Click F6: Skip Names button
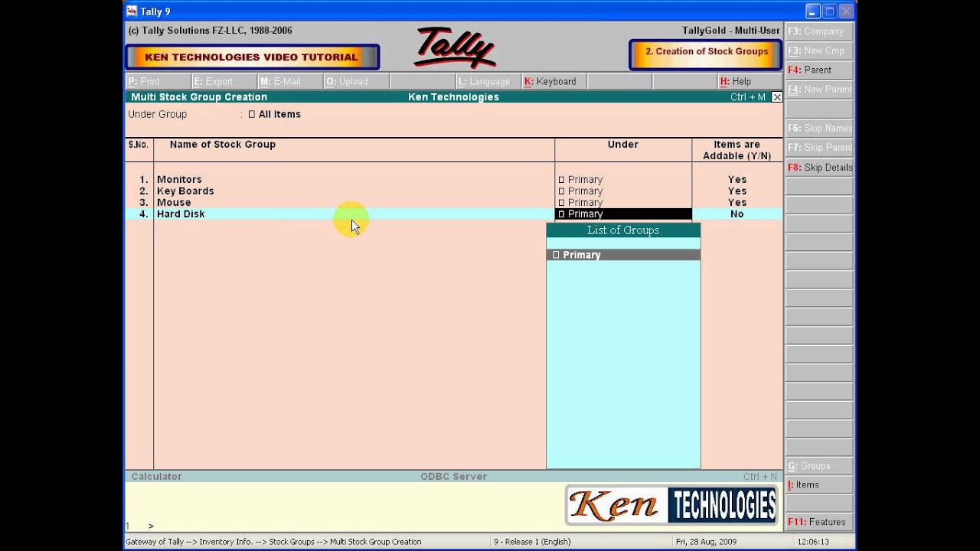 point(819,129)
